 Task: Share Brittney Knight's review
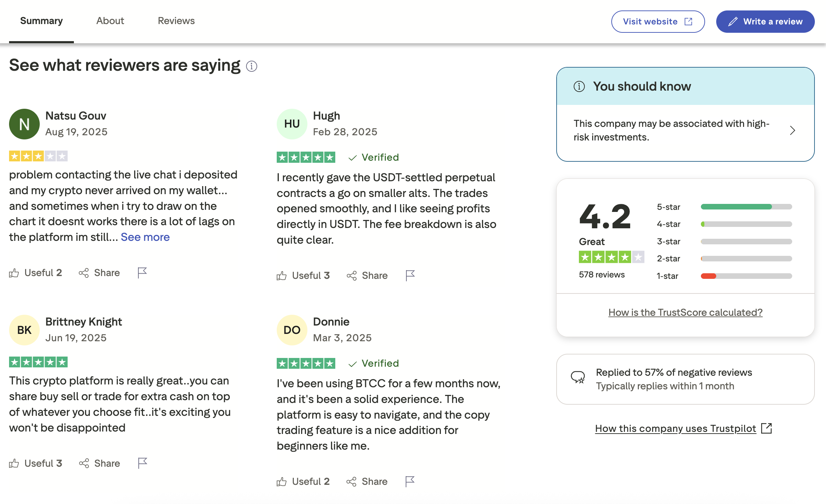tap(99, 463)
